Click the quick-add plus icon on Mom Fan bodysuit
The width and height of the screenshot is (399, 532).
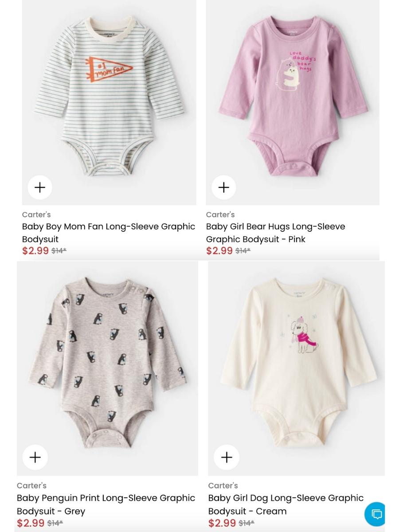point(39,187)
